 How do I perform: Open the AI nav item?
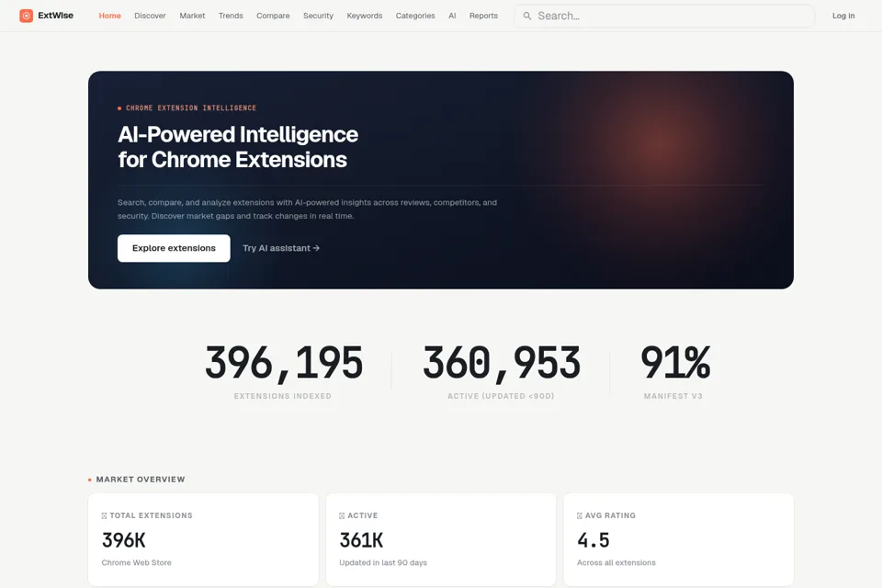pos(452,16)
